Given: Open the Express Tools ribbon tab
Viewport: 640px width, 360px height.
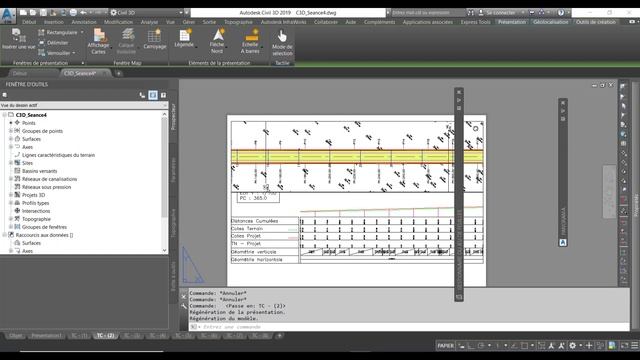Looking at the screenshot, I should click(x=476, y=22).
